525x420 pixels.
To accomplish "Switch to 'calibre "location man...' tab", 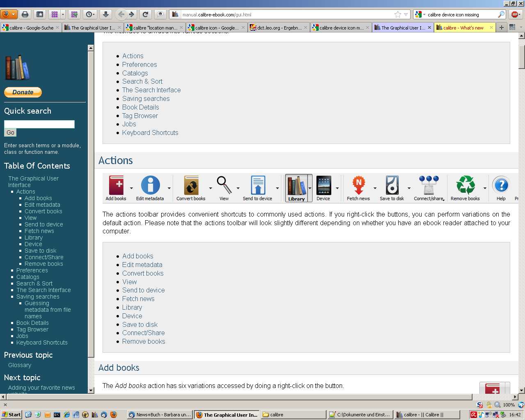I will pos(155,27).
